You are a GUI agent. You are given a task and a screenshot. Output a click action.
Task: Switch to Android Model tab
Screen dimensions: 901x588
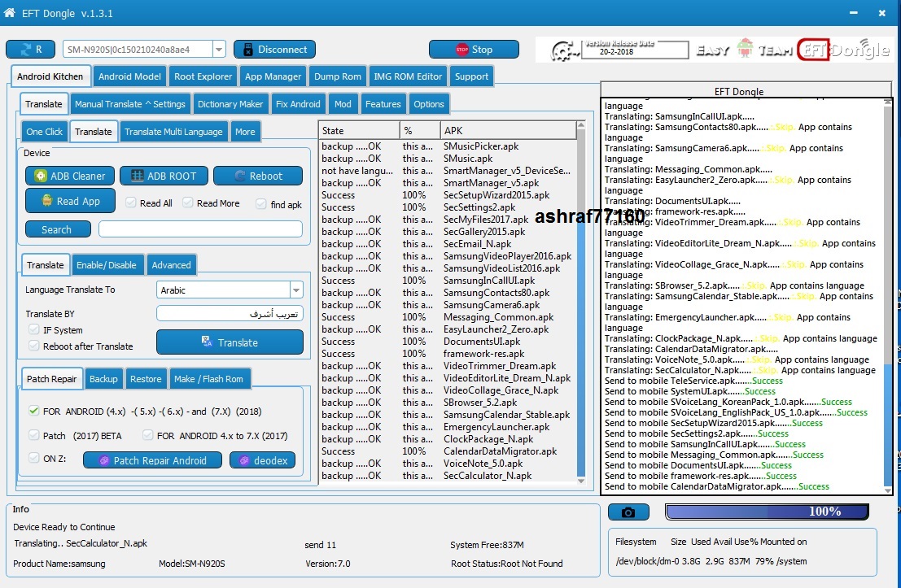click(x=130, y=76)
